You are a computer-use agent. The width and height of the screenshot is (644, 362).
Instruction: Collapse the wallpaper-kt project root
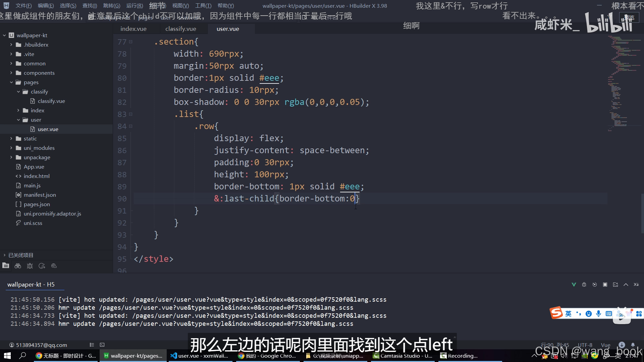[4, 35]
